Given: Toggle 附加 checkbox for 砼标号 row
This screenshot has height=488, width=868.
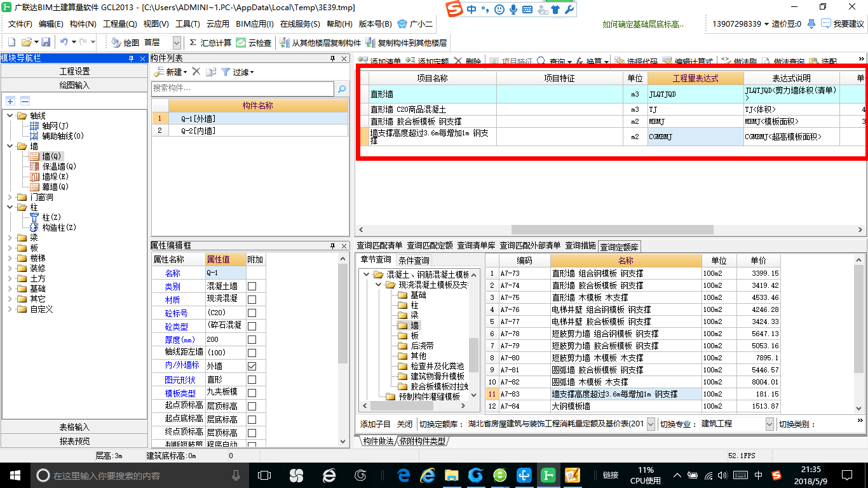Looking at the screenshot, I should point(252,313).
